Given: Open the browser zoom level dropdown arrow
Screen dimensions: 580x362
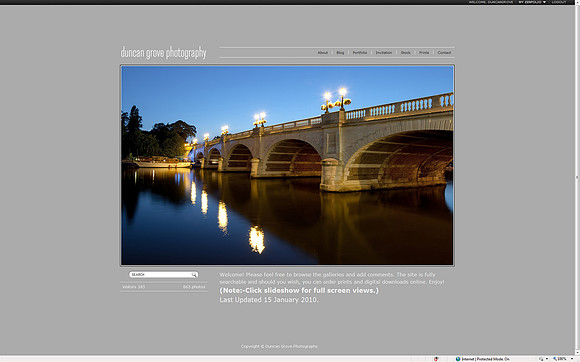Looking at the screenshot, I should [x=571, y=359].
